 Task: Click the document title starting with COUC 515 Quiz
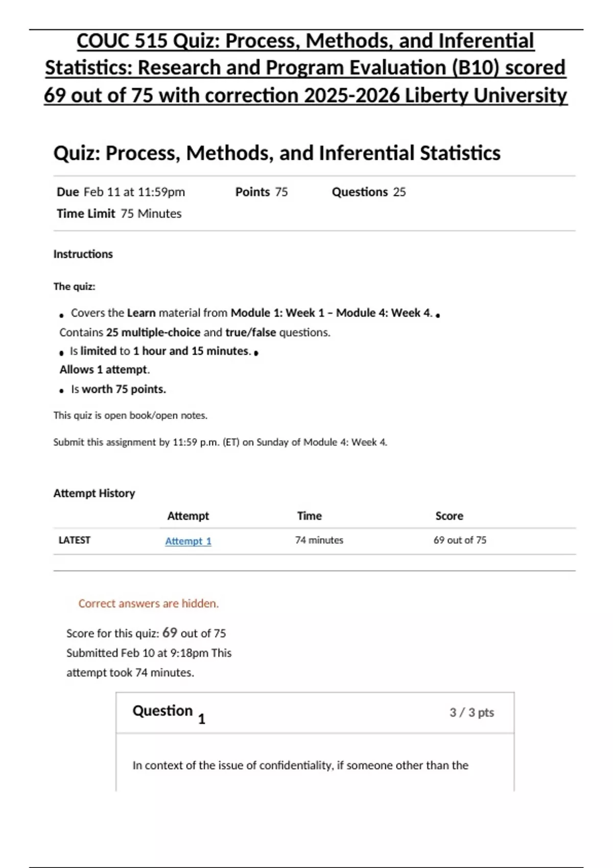[305, 68]
